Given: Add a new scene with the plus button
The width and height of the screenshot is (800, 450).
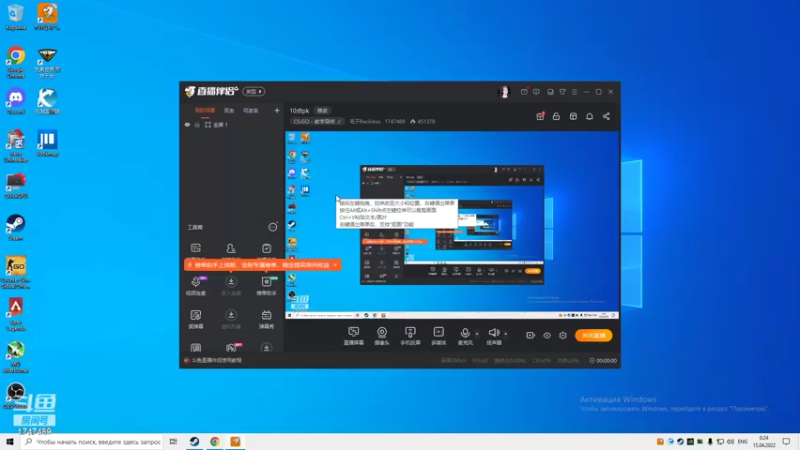Looking at the screenshot, I should tap(277, 110).
